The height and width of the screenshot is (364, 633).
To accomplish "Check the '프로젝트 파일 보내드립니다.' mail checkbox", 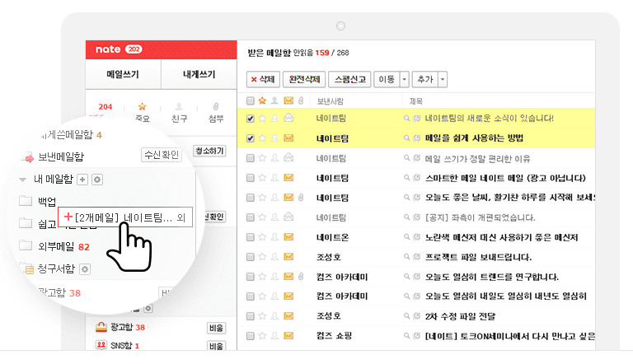I will 251,257.
